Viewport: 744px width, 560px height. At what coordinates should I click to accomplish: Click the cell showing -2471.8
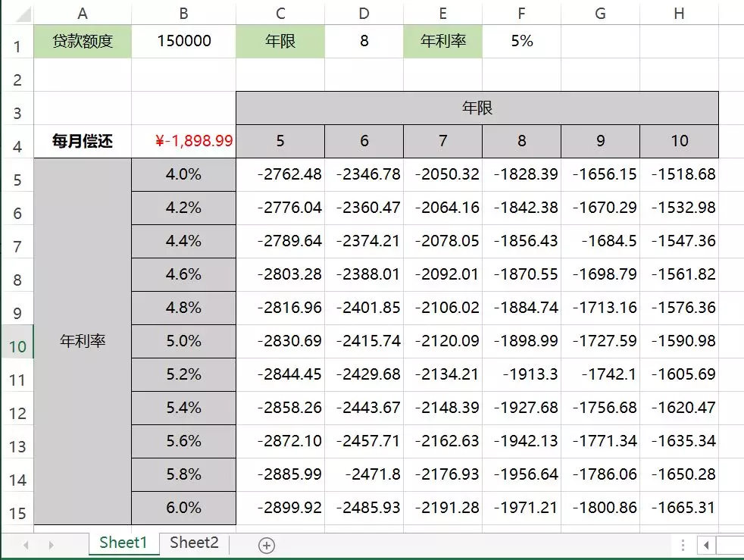(364, 474)
